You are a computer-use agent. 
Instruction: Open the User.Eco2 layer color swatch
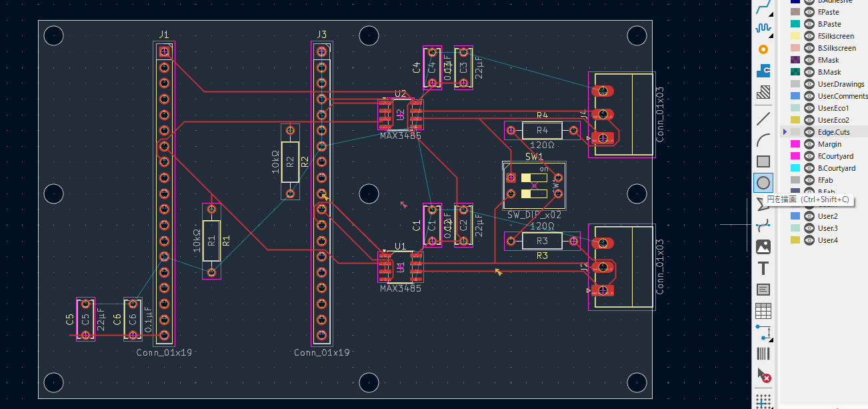pyautogui.click(x=795, y=120)
